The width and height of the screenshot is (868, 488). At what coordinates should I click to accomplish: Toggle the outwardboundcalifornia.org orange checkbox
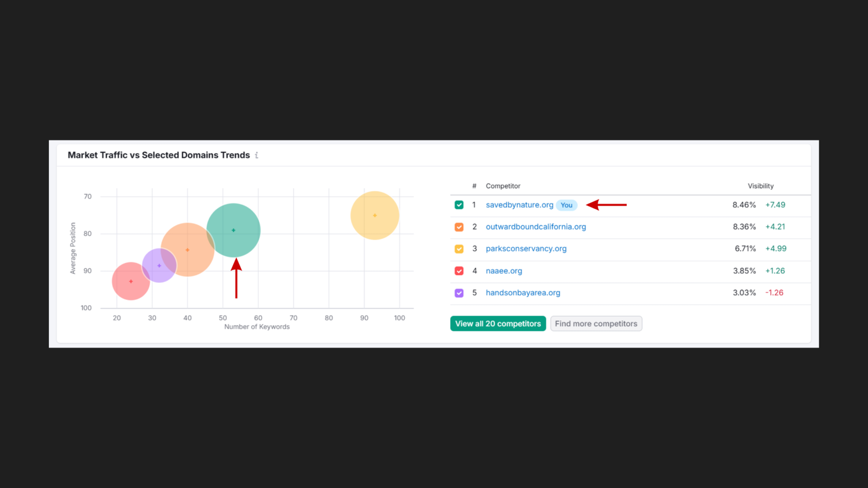[459, 227]
